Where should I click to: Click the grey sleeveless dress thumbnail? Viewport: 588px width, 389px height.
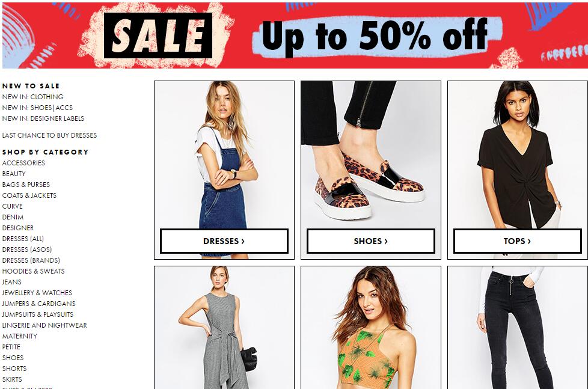[x=224, y=328]
